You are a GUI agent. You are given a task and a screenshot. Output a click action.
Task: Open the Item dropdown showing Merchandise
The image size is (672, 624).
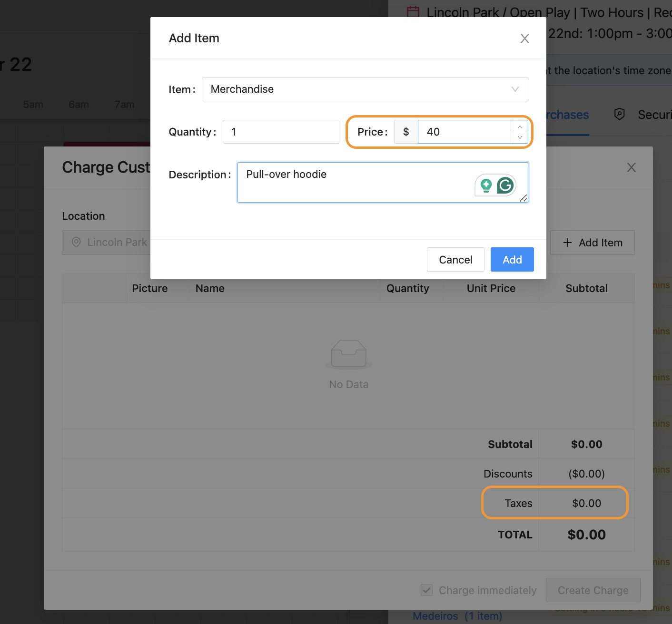click(357, 89)
